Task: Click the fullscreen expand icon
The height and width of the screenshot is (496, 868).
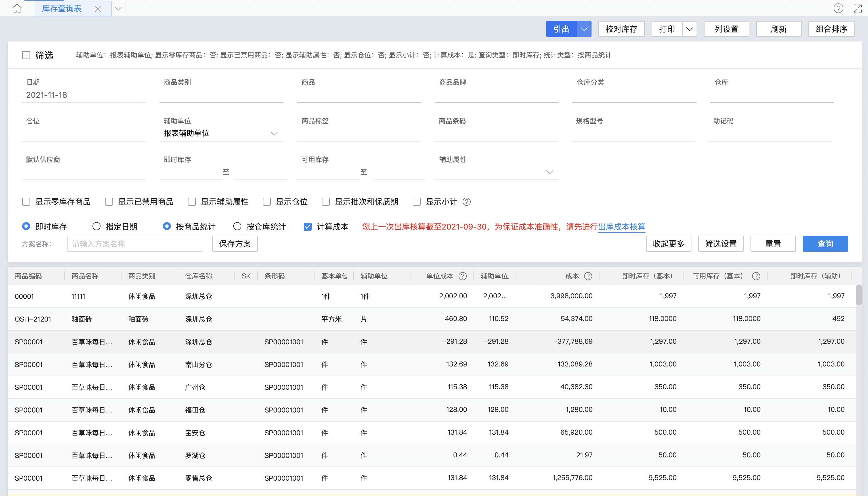Action: pyautogui.click(x=857, y=9)
